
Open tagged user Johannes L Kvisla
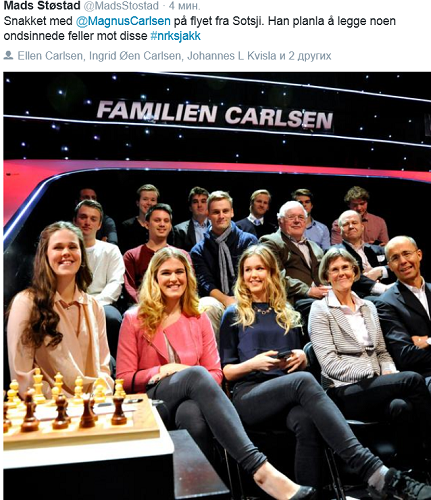232,56
